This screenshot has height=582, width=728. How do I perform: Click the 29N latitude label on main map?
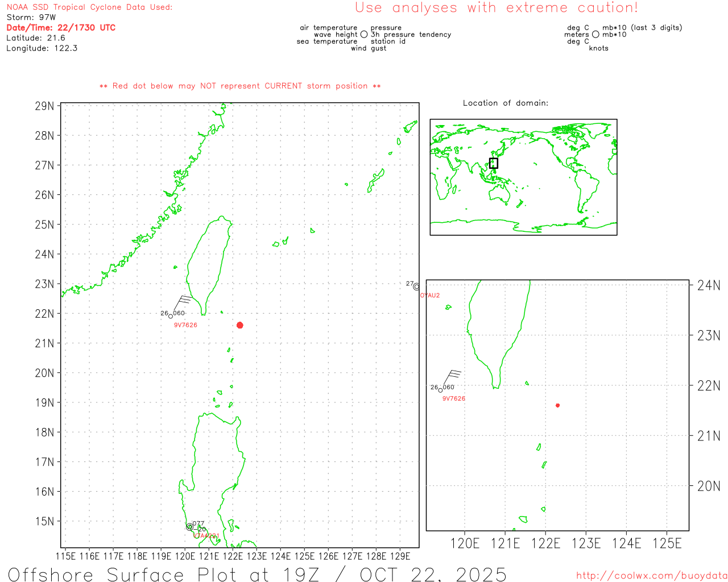(44, 106)
